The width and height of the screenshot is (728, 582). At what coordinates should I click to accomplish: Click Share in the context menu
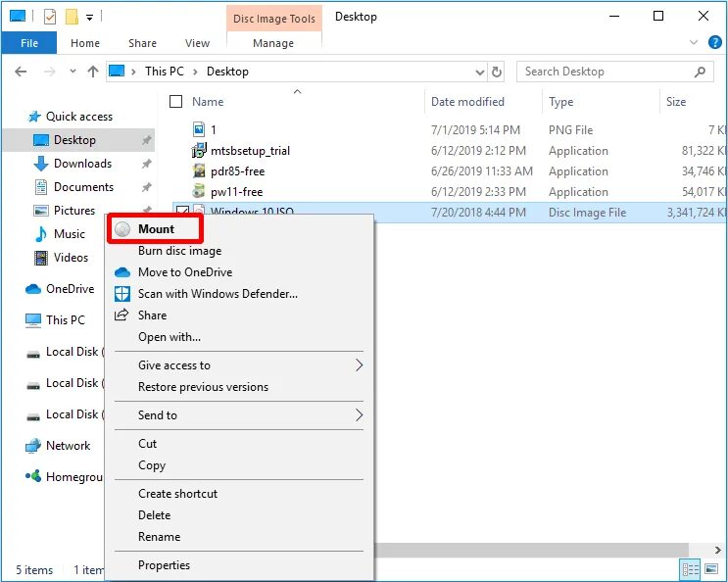152,315
